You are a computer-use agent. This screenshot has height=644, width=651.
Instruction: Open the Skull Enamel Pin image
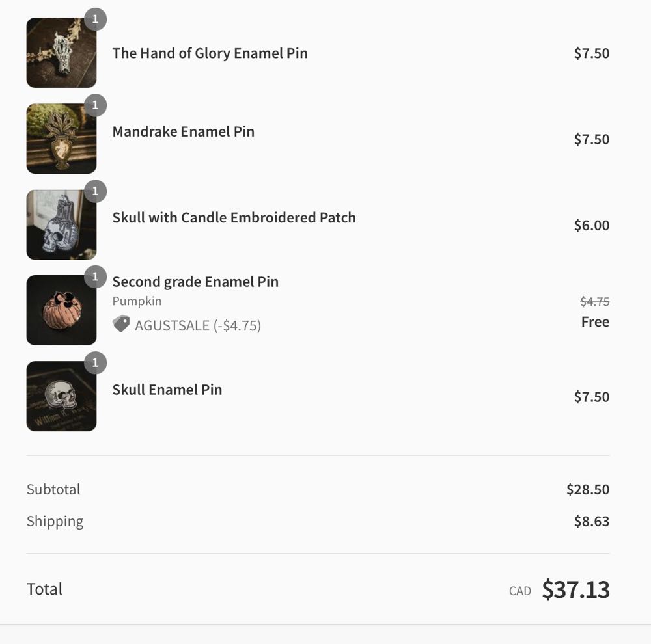(61, 397)
